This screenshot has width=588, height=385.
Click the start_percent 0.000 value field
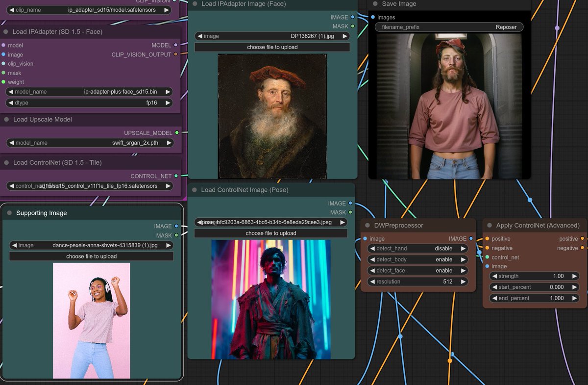535,287
